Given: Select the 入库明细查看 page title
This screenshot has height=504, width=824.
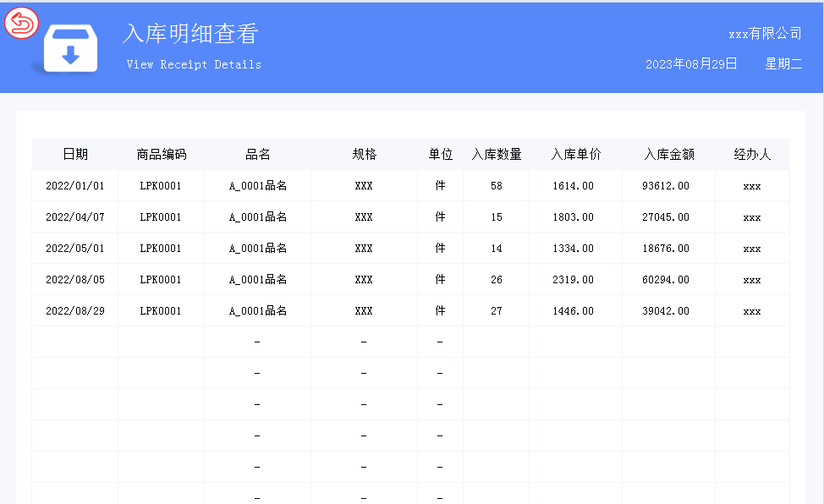Looking at the screenshot, I should point(190,34).
